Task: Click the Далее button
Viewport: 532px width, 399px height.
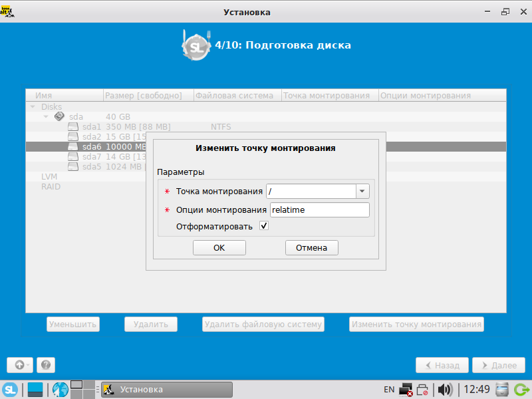Action: pyautogui.click(x=499, y=365)
